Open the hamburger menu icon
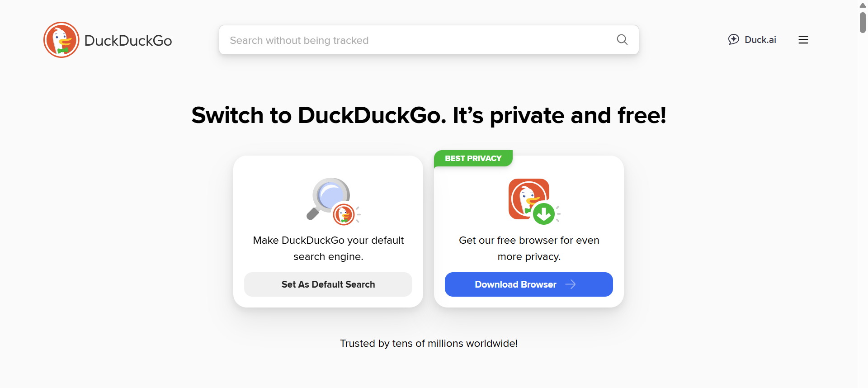868x388 pixels. point(803,40)
